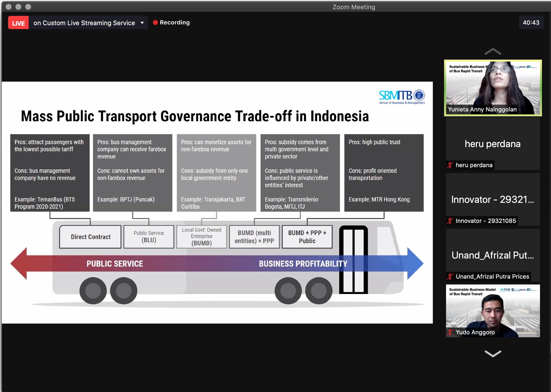Open the Custom Live Streaming Service dropdown
Image resolution: width=551 pixels, height=392 pixels.
click(142, 23)
